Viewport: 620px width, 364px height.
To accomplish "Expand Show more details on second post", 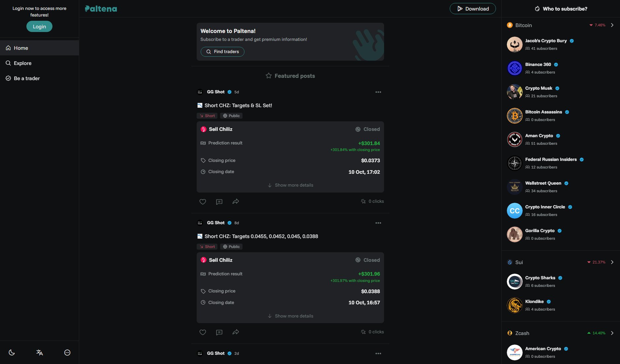I will (290, 316).
